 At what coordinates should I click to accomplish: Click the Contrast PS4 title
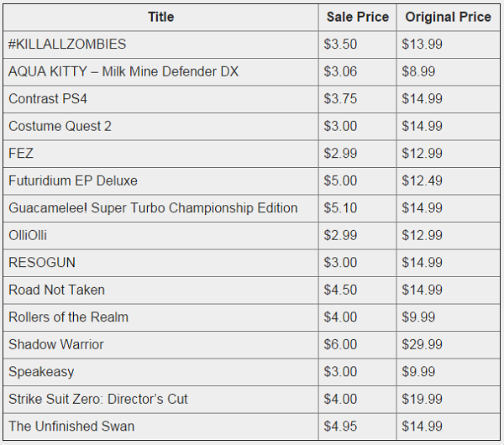(48, 98)
